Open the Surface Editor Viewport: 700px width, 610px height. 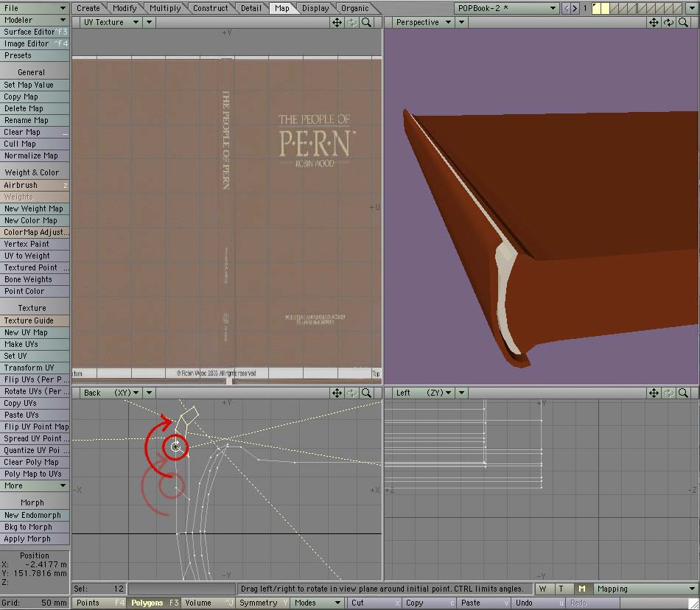[x=35, y=32]
